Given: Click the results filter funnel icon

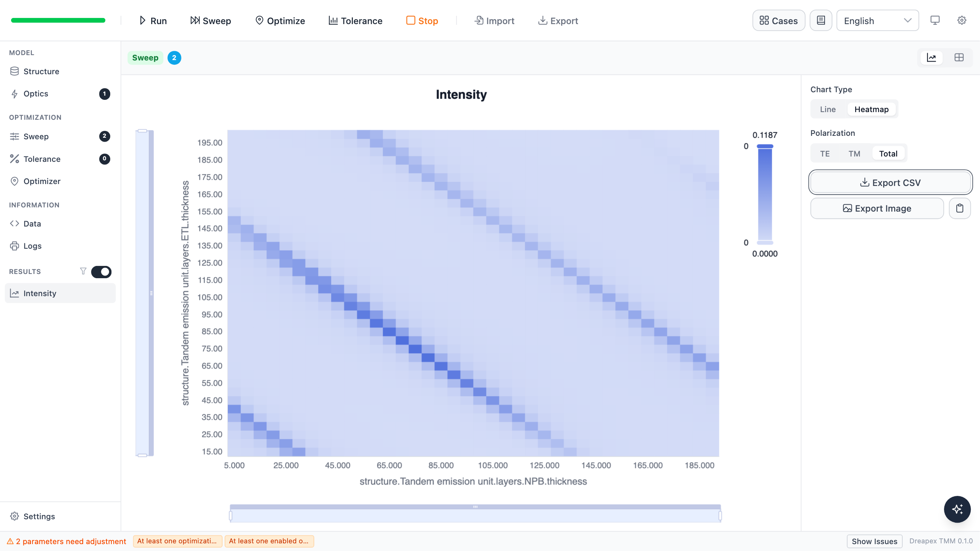Looking at the screenshot, I should click(x=83, y=271).
